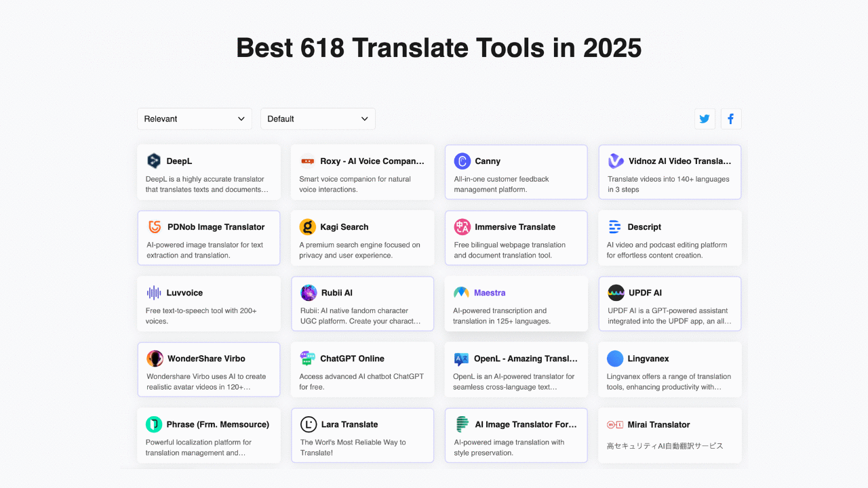Viewport: 868px width, 488px height.
Task: Click the WonderShare Virbo icon
Action: point(155,359)
